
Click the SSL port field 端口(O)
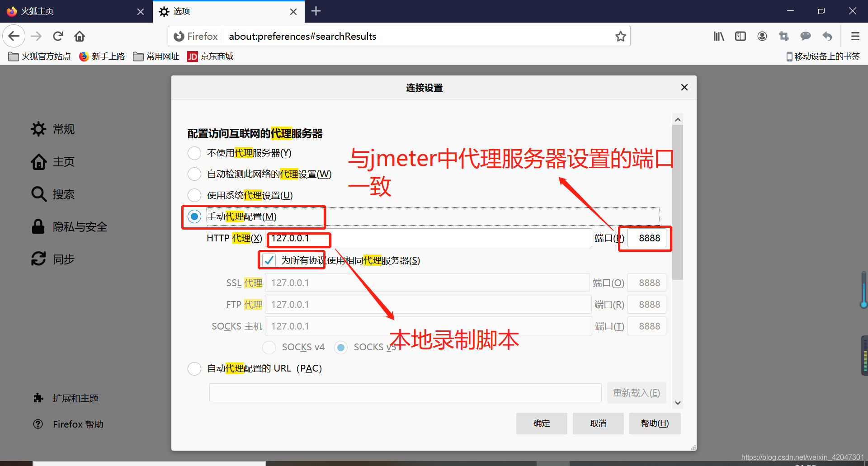point(647,283)
